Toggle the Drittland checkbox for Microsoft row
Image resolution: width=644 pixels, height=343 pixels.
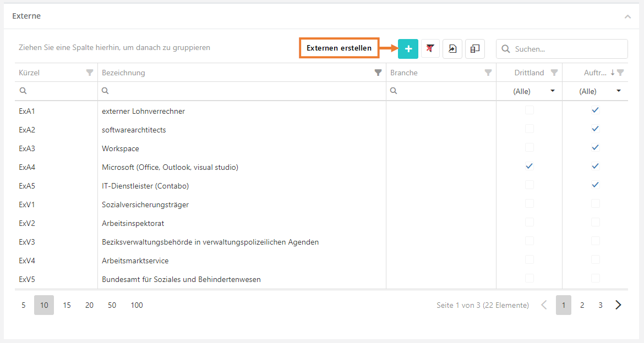[x=529, y=166]
